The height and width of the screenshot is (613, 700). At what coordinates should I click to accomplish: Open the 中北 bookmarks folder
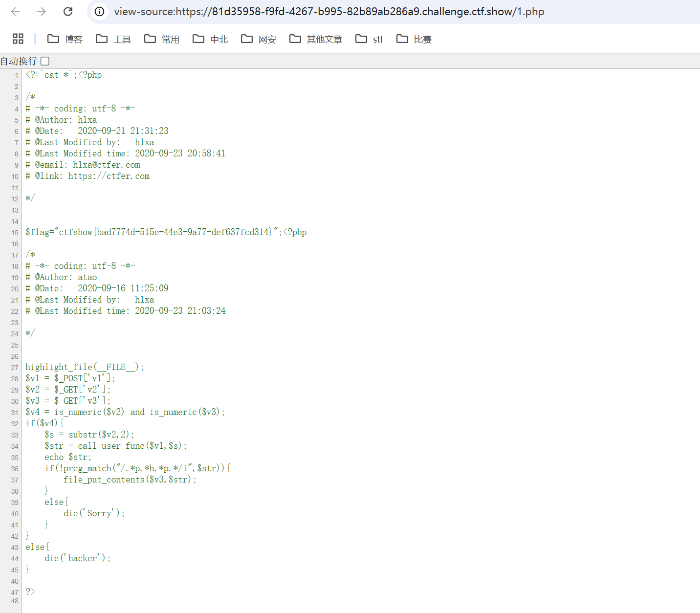click(x=210, y=39)
